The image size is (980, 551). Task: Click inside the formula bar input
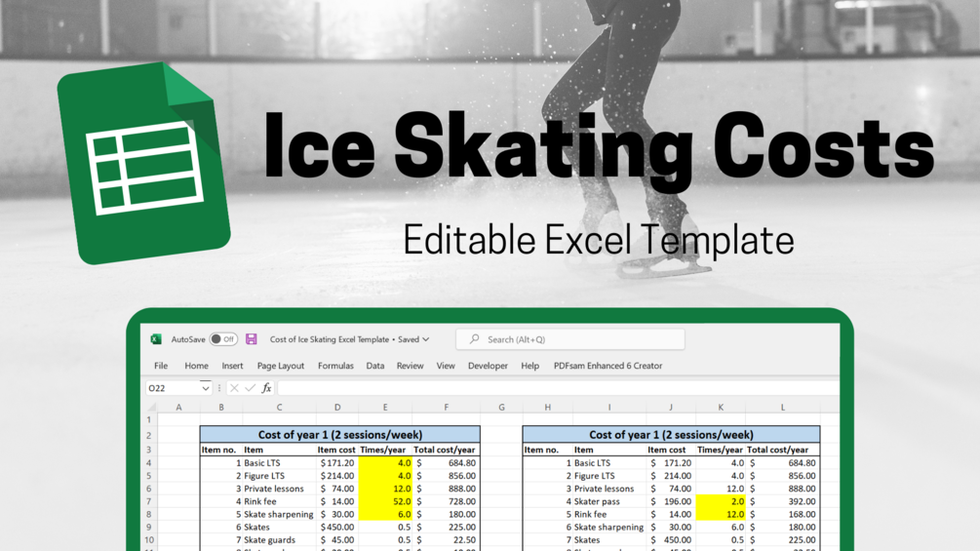(558, 388)
